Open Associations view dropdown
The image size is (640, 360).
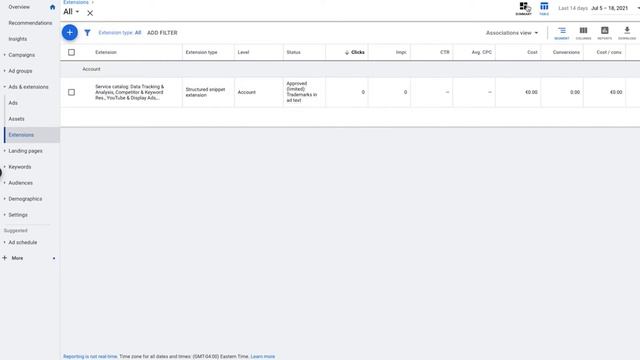coord(512,33)
